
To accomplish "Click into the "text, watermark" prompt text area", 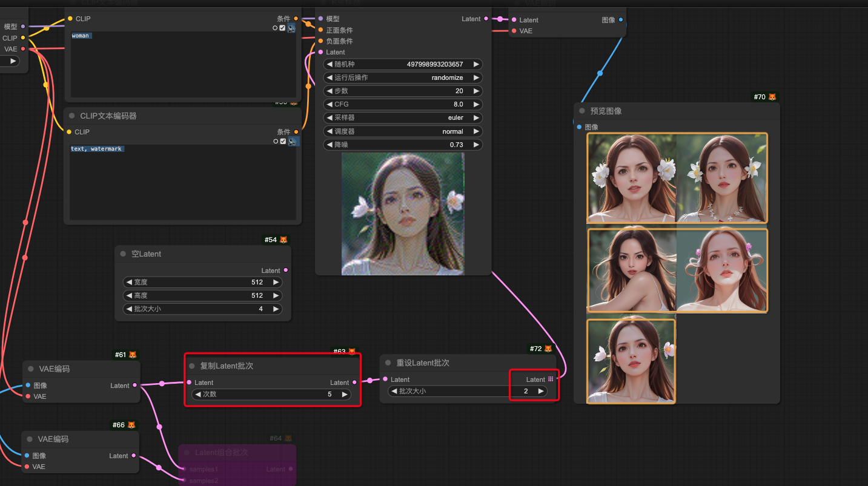I will point(183,182).
